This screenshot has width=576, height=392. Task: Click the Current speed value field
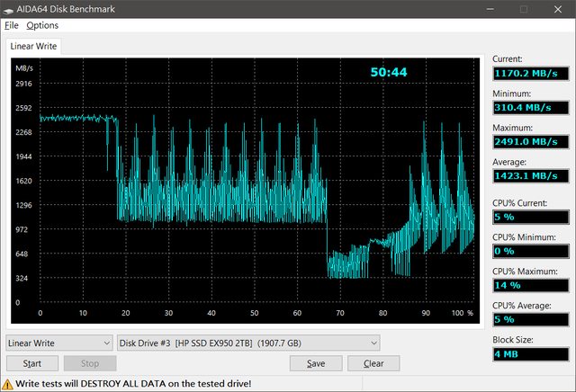click(530, 73)
